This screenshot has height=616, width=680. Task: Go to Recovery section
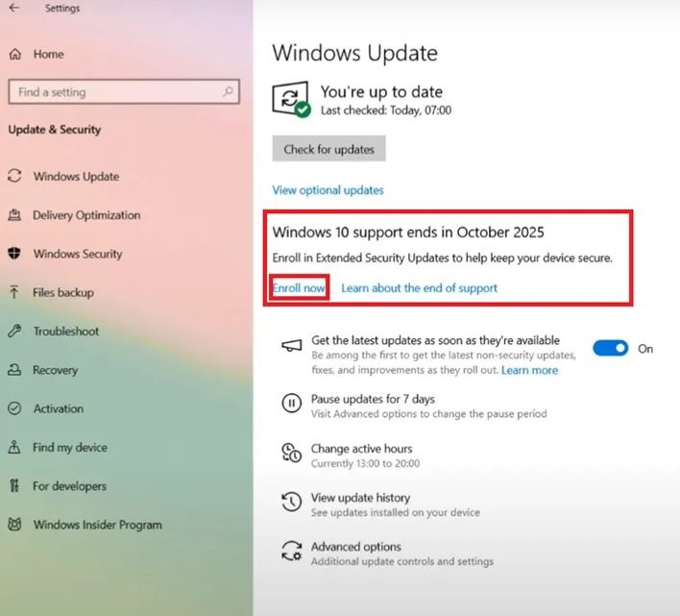(x=56, y=370)
